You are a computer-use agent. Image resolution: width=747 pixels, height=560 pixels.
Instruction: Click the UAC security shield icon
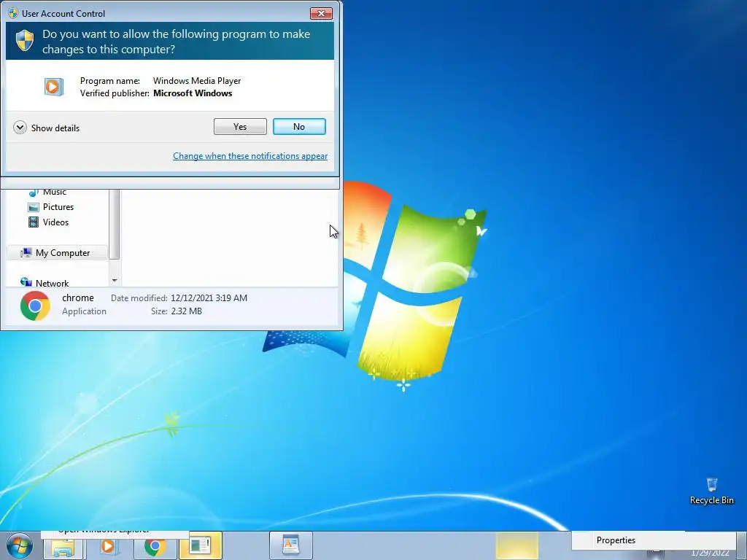coord(24,41)
